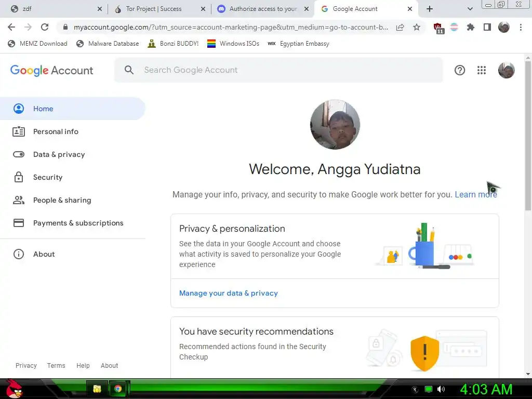
Task: Click the page vertical scrollbar
Action: point(528,136)
